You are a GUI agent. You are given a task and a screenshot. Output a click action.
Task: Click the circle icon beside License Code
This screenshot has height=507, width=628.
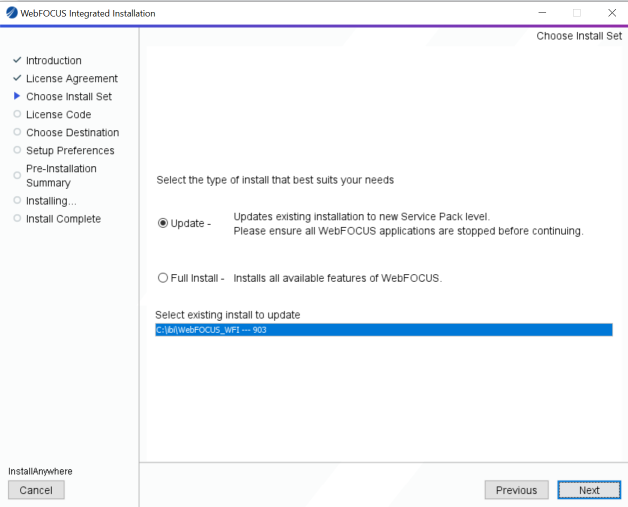point(17,114)
